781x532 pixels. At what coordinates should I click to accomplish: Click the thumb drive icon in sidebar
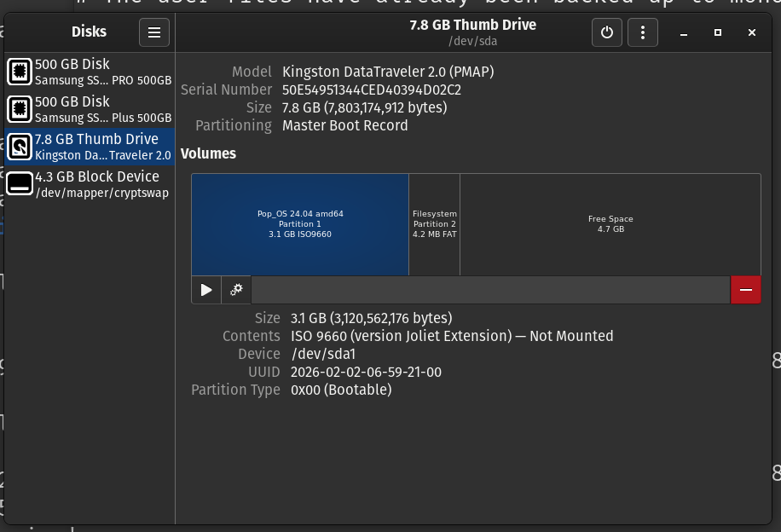pyautogui.click(x=20, y=147)
